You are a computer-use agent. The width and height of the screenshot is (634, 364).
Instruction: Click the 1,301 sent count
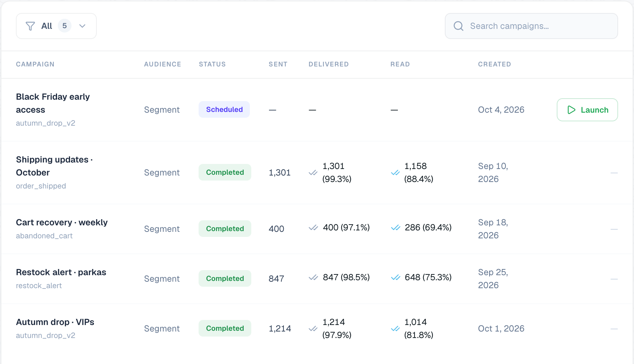click(x=280, y=173)
